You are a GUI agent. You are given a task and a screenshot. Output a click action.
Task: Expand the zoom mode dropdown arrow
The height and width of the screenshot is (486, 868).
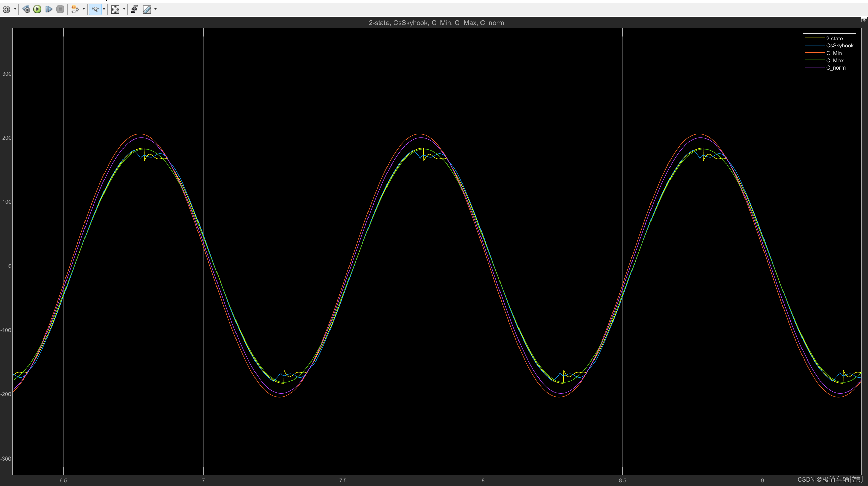click(104, 9)
